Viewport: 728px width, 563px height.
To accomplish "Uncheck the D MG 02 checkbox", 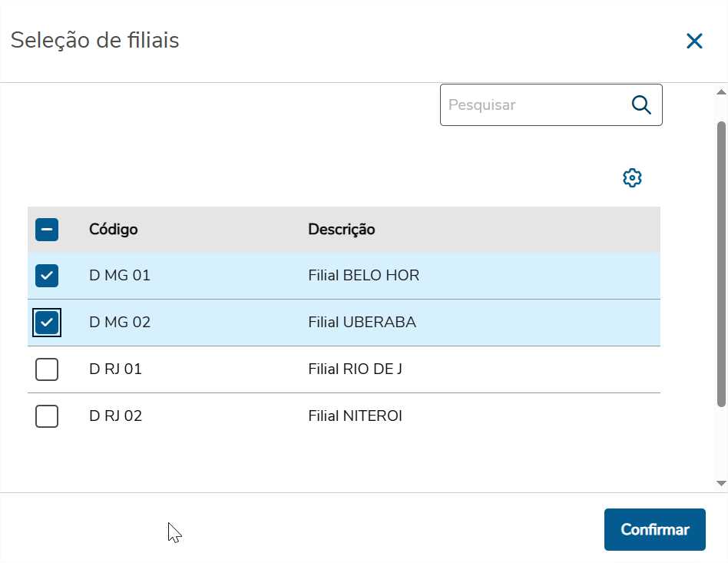I will click(x=47, y=323).
